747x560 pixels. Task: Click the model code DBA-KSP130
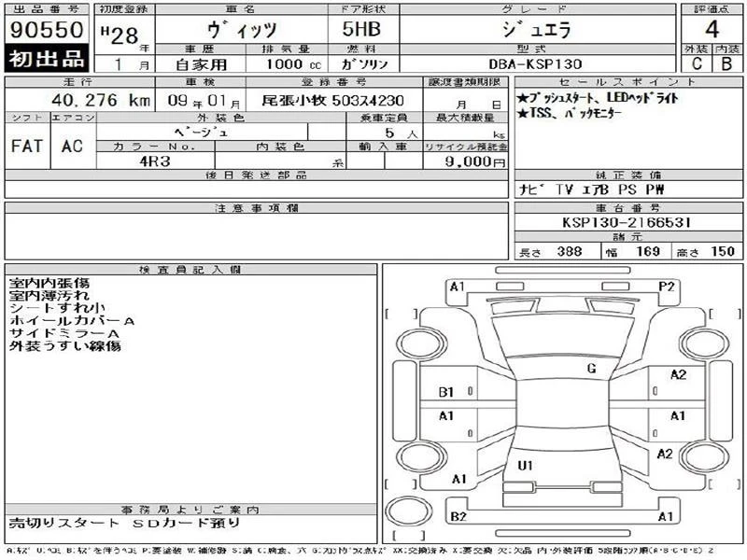point(535,63)
